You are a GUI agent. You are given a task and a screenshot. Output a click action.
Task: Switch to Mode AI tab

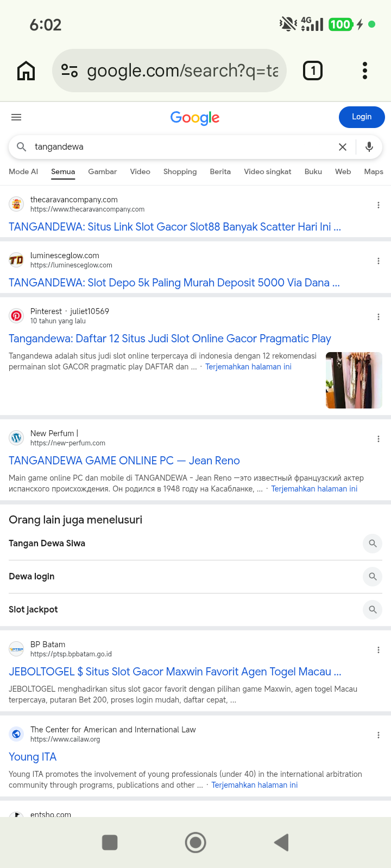tap(23, 171)
